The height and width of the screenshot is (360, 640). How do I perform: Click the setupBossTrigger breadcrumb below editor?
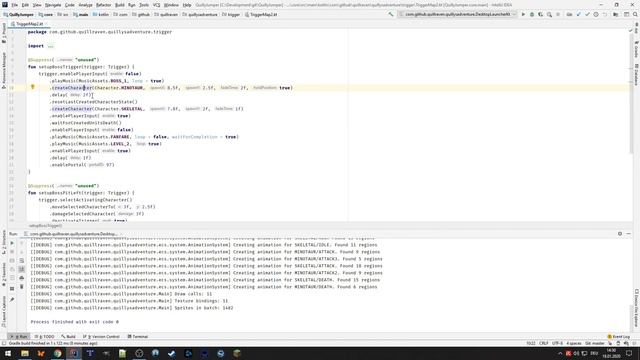[45, 226]
